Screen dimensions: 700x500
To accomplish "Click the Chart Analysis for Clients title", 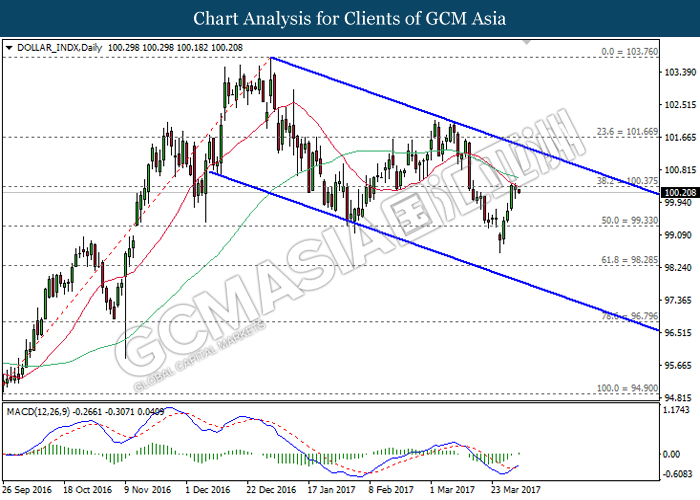I will point(350,19).
